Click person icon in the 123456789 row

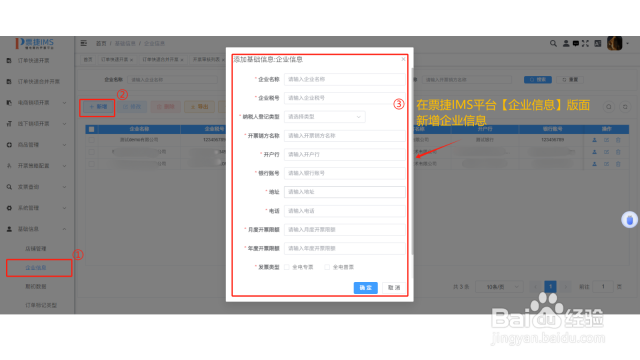(x=594, y=140)
